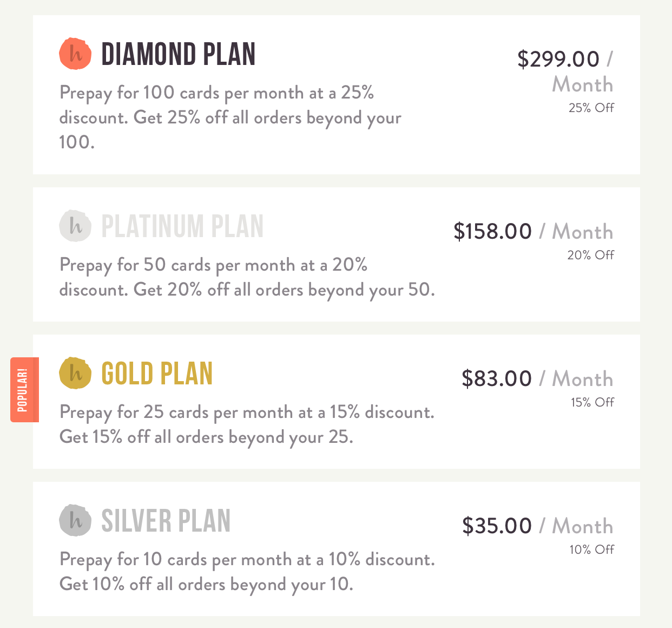The image size is (672, 628).
Task: Click the silver h stamp beside Silver Plan
Action: tap(75, 520)
